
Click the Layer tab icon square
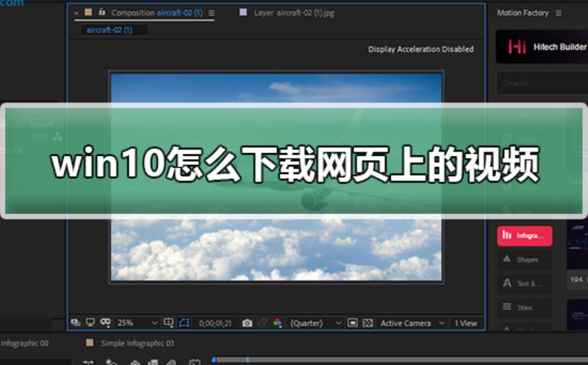(243, 13)
